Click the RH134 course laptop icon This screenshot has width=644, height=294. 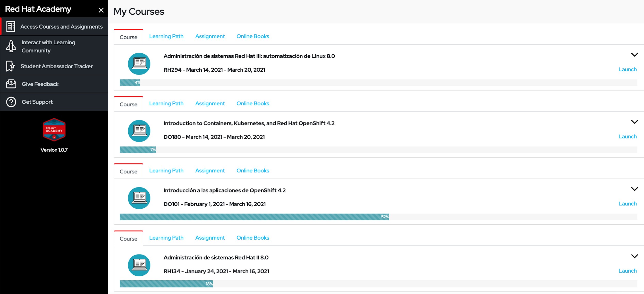pos(139,265)
